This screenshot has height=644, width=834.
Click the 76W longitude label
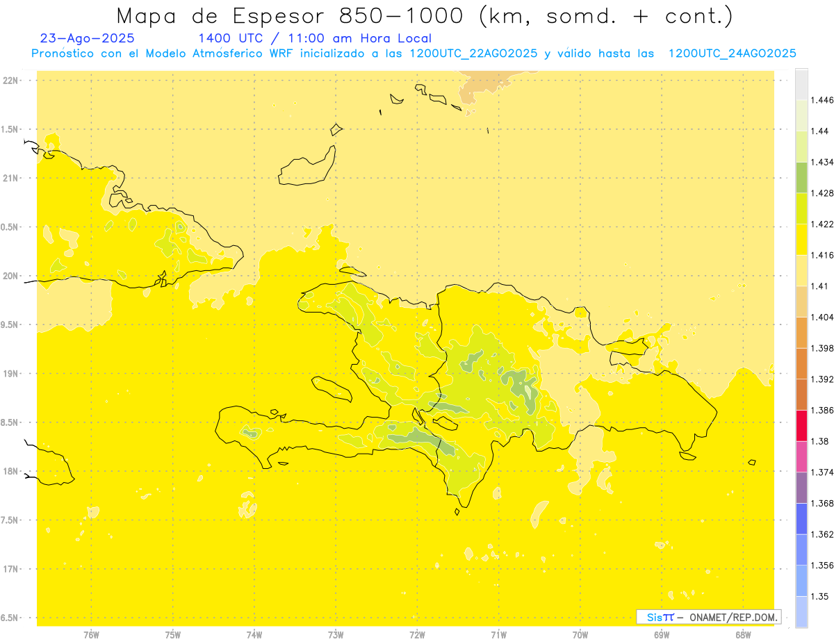coord(91,635)
